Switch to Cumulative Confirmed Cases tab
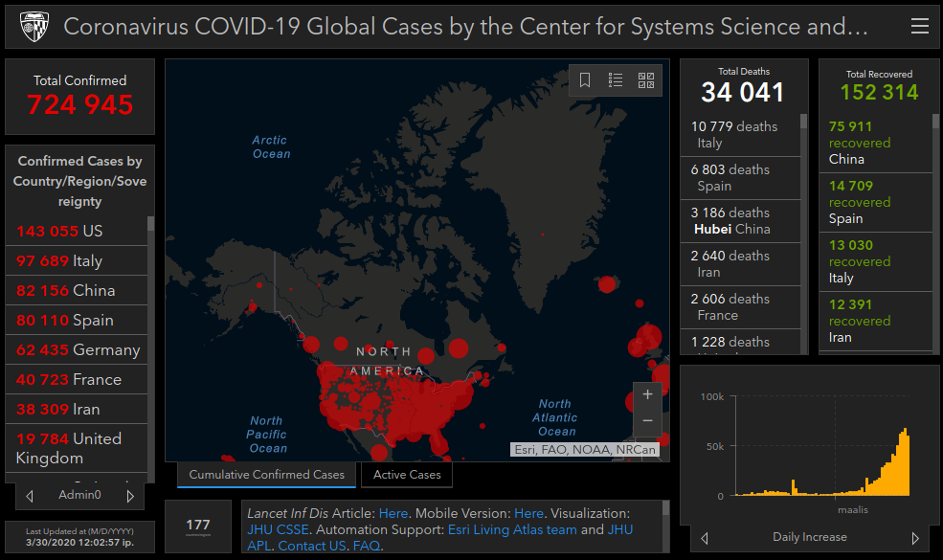Viewport: 943px width, 560px height. pyautogui.click(x=266, y=475)
